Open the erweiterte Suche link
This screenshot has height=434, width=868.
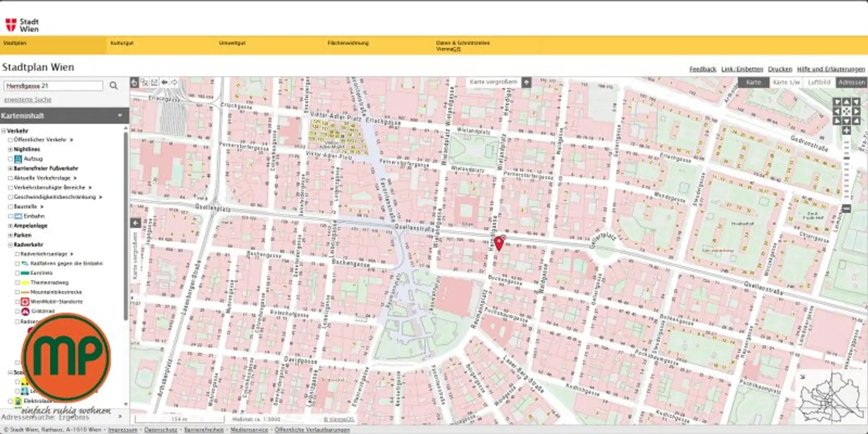tap(28, 99)
